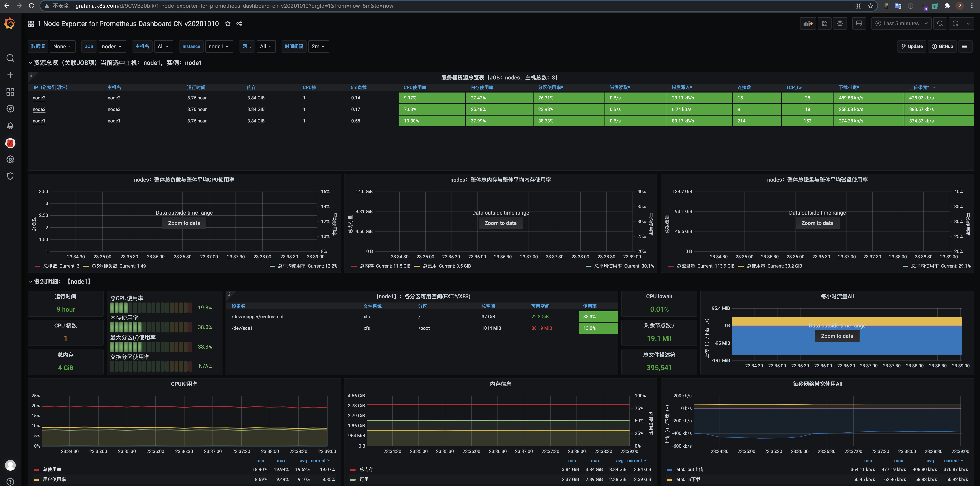This screenshot has height=486, width=980.
Task: Open the dashboard grid icon beside the title
Action: (31, 24)
